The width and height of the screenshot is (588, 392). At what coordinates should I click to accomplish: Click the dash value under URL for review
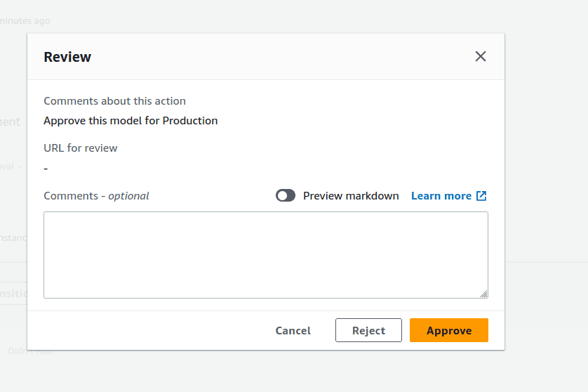tap(46, 169)
